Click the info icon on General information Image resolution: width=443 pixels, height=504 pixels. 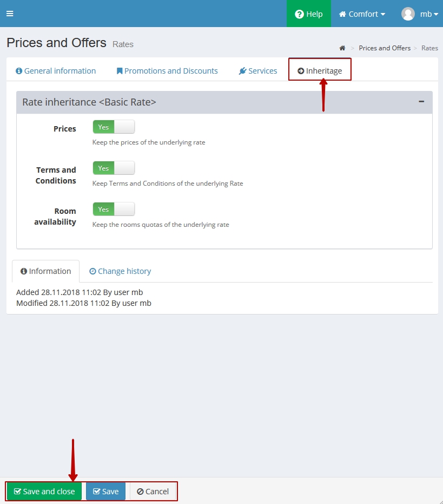(19, 71)
